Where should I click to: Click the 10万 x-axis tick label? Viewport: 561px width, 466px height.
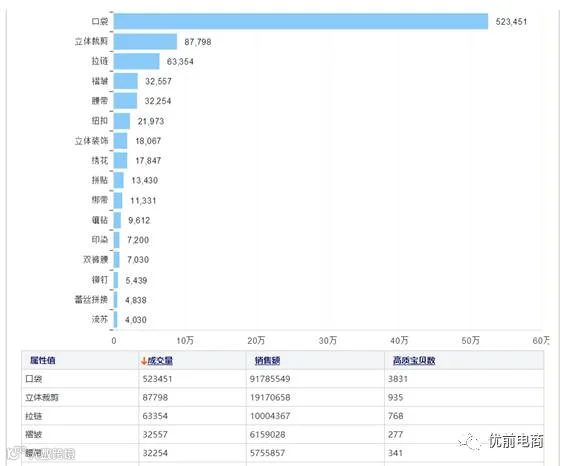[185, 340]
